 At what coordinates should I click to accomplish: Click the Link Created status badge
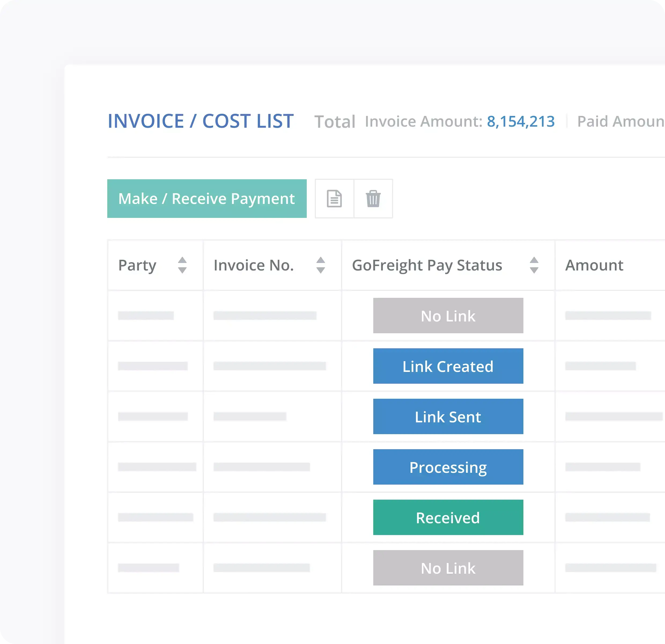[448, 366]
